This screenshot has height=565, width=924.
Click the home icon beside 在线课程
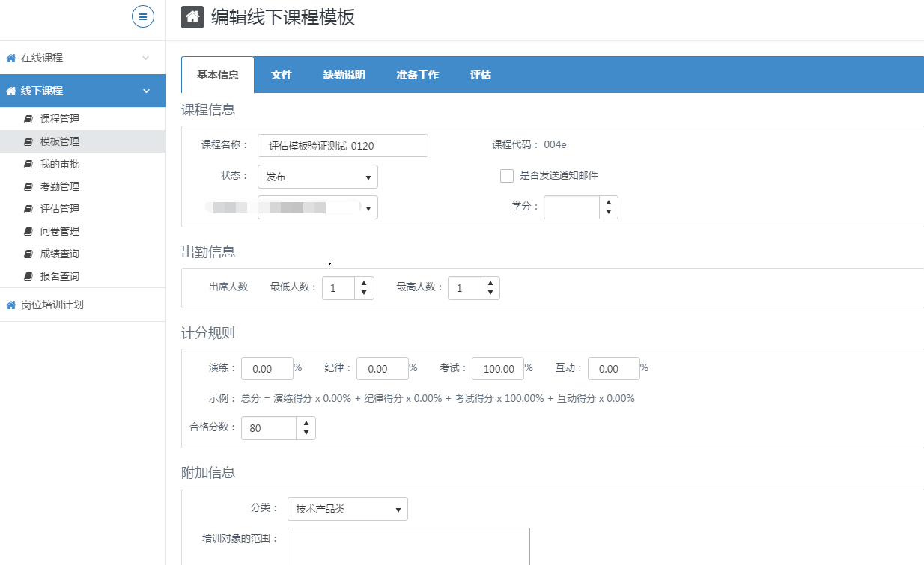[x=10, y=58]
